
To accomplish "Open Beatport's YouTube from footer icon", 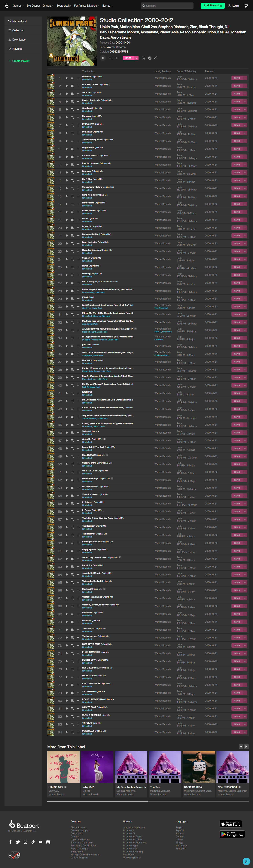I will click(40, 842).
